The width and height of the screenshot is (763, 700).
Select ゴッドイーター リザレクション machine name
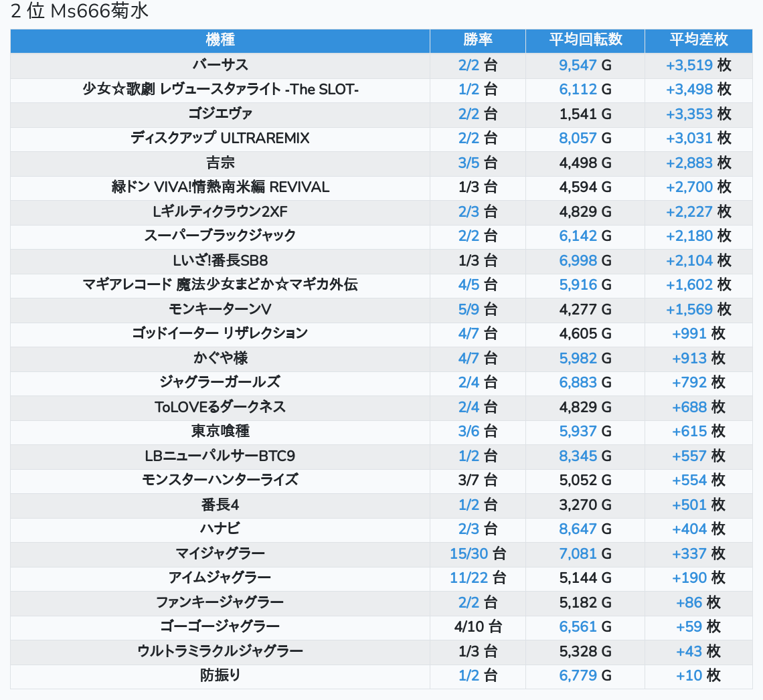(220, 334)
